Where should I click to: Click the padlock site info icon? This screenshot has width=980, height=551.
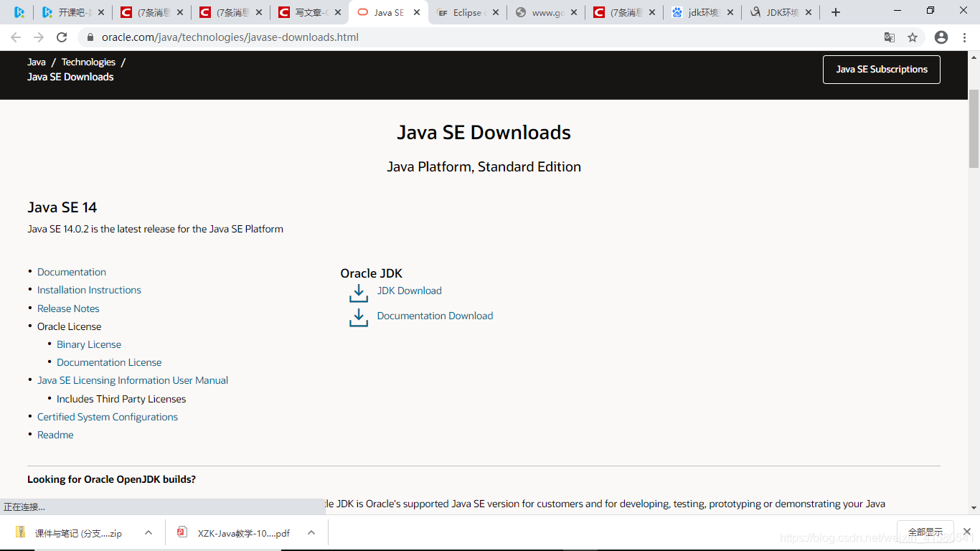coord(90,37)
